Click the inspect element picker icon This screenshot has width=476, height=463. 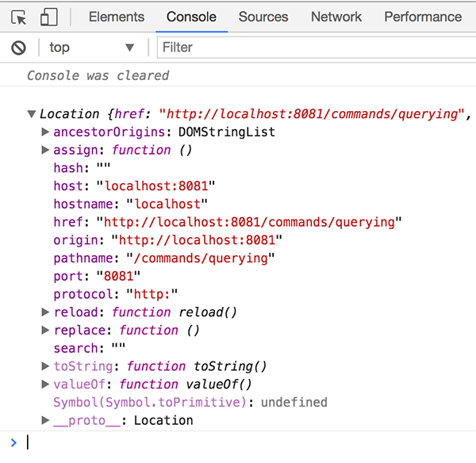point(19,17)
